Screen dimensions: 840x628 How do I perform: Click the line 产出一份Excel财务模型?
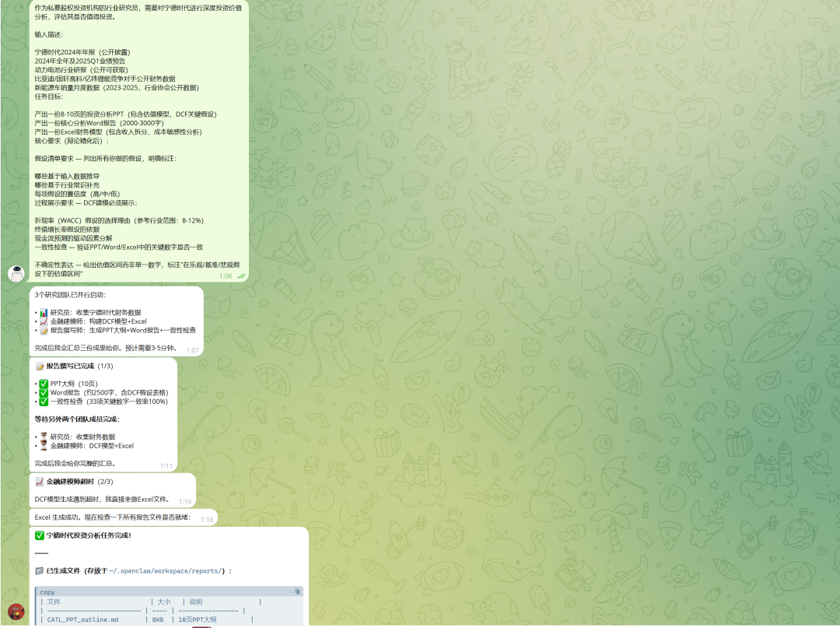coord(118,132)
